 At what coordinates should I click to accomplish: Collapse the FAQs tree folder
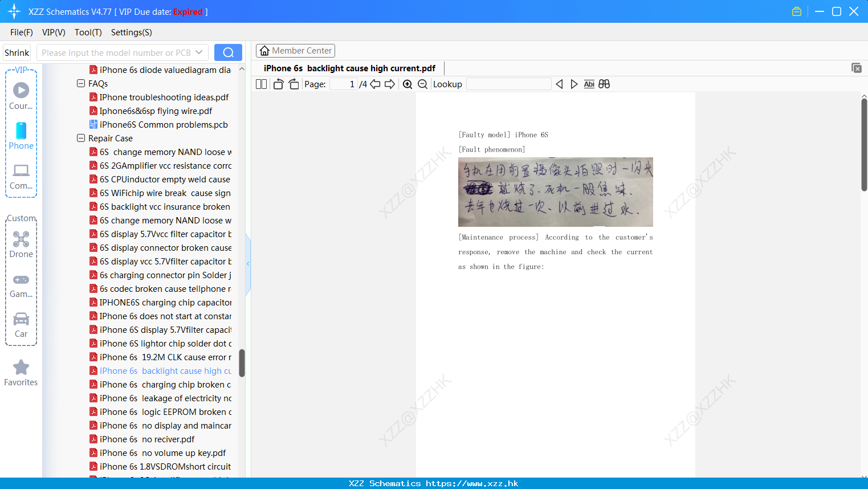pyautogui.click(x=81, y=83)
